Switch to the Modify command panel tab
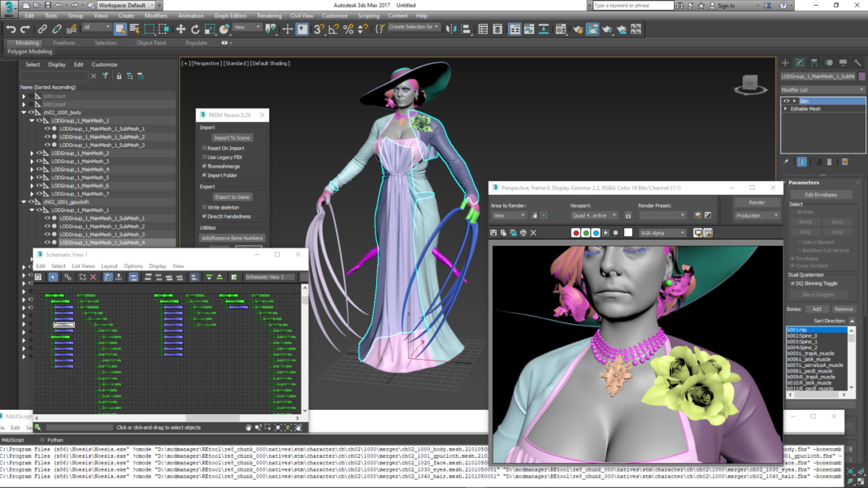This screenshot has width=868, height=488. click(x=800, y=63)
